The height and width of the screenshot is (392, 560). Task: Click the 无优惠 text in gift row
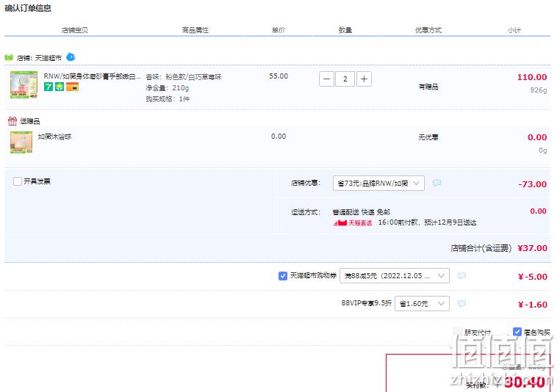point(428,137)
